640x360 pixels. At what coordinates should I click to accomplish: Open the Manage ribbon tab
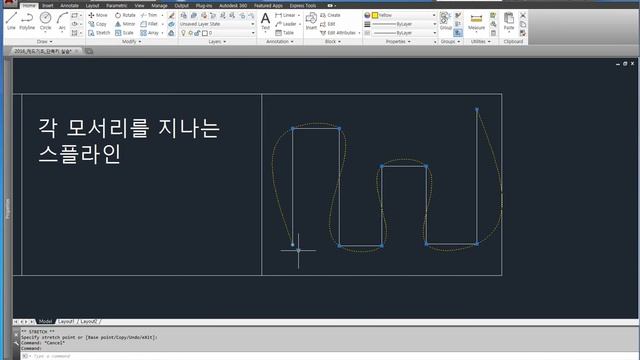point(159,6)
